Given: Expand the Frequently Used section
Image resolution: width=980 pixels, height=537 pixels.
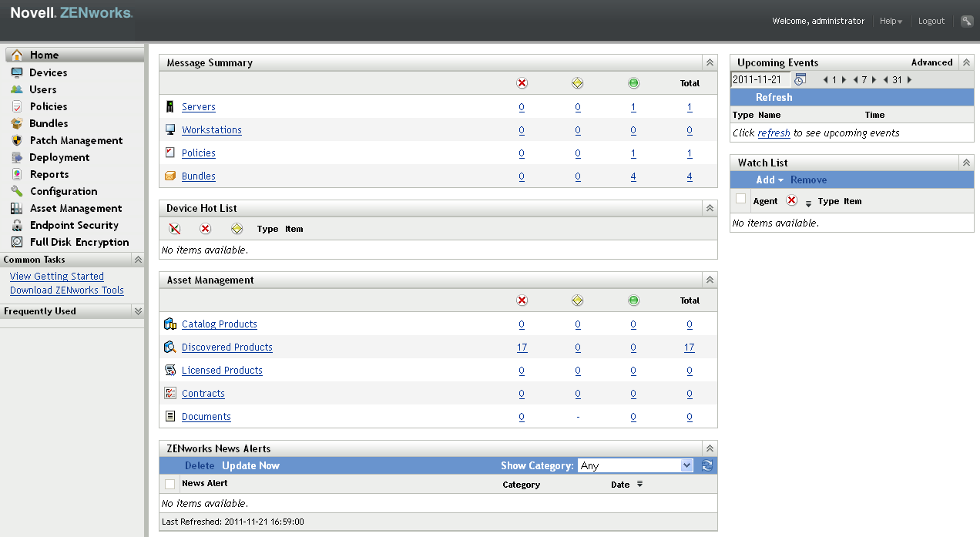Looking at the screenshot, I should tap(137, 311).
